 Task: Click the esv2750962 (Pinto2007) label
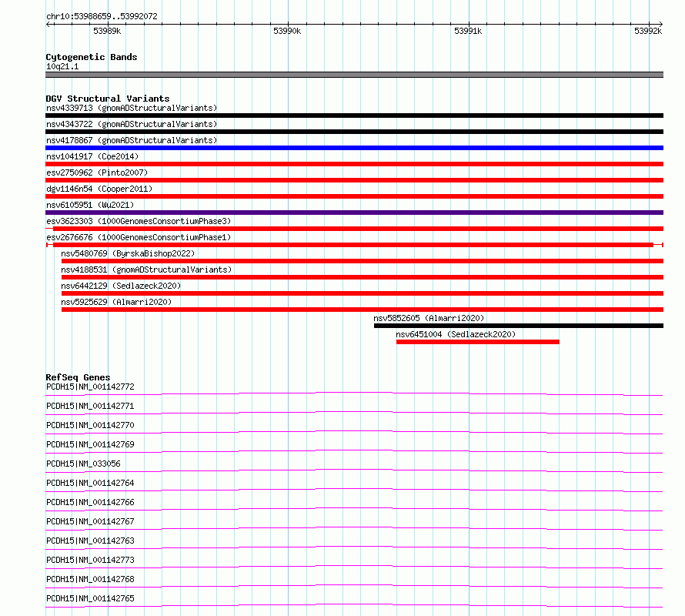click(x=97, y=172)
